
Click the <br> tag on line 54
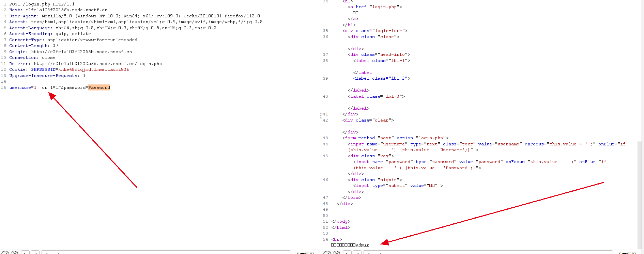337,239
